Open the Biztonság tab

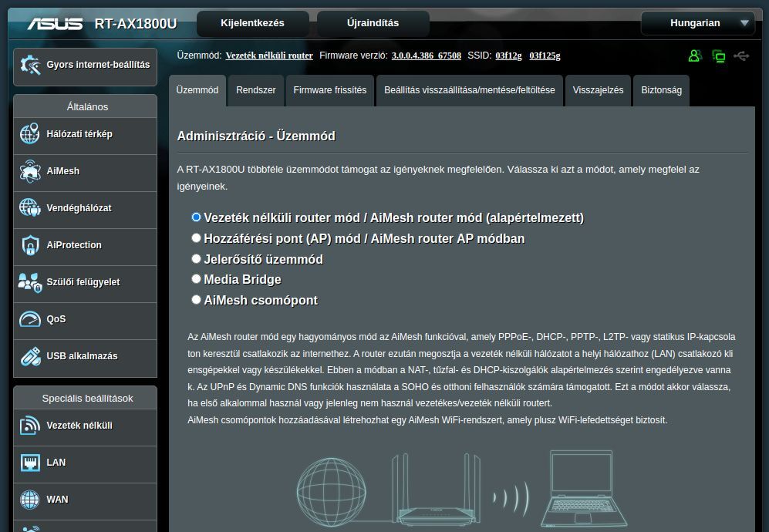(661, 90)
